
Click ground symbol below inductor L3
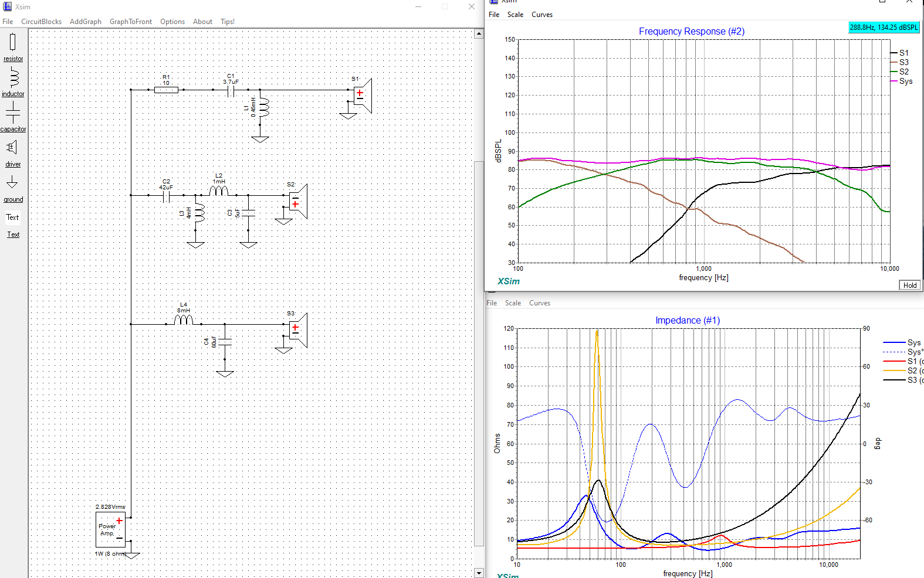[x=195, y=245]
